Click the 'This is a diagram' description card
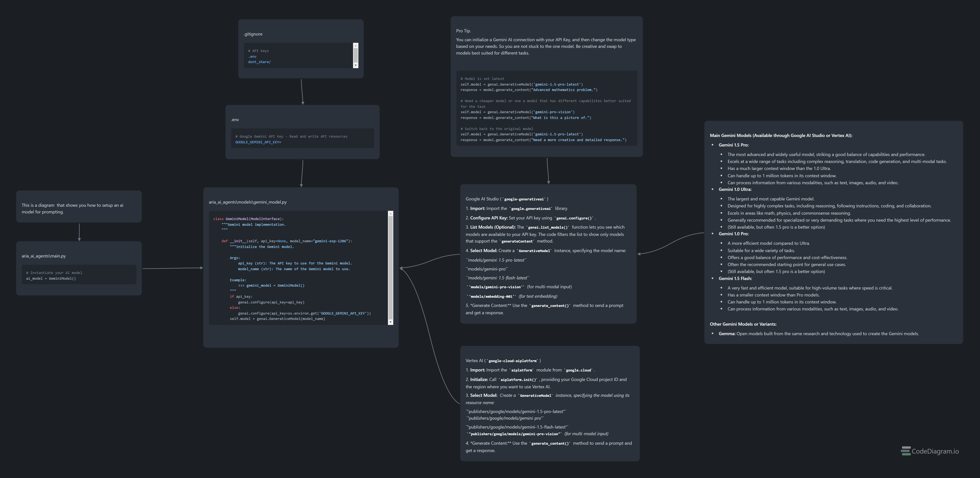980x478 pixels. (x=79, y=206)
